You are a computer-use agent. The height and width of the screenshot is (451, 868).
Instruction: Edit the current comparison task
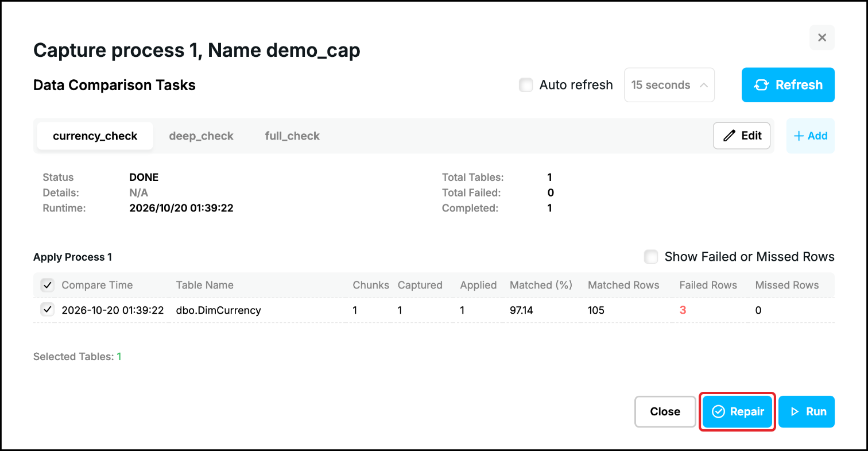pyautogui.click(x=742, y=136)
